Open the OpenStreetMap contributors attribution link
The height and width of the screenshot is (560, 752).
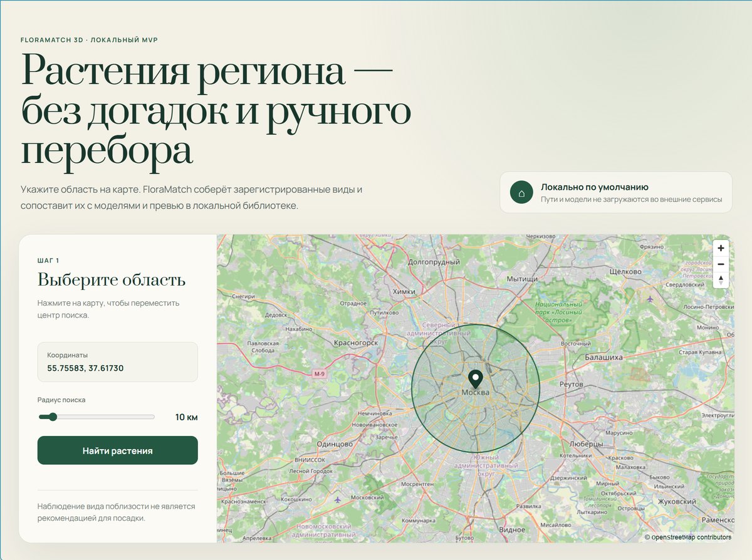[x=691, y=537]
